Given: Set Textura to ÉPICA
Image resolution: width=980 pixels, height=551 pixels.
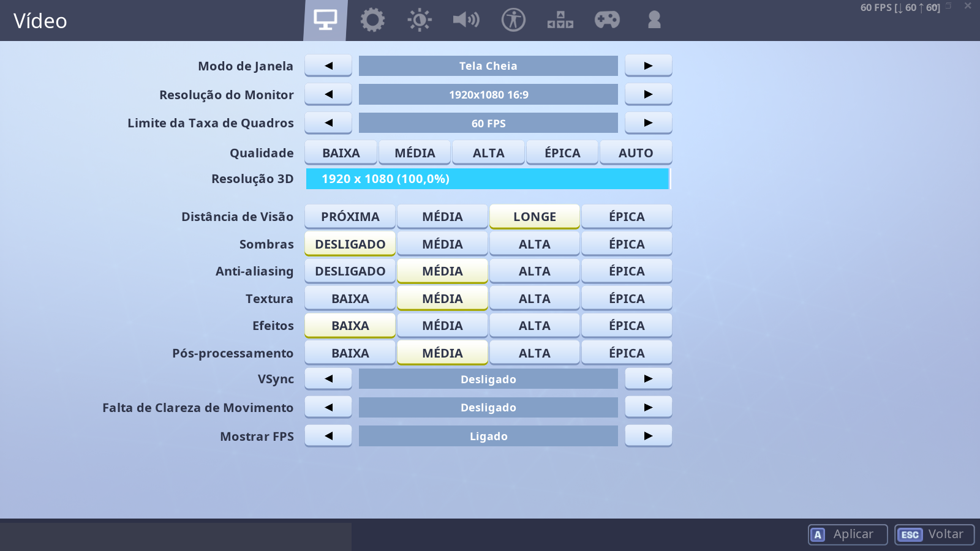Looking at the screenshot, I should [x=627, y=298].
